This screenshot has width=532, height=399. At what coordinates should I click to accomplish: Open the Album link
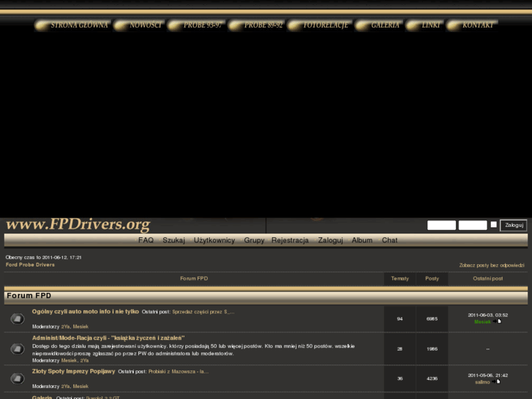pyautogui.click(x=362, y=240)
